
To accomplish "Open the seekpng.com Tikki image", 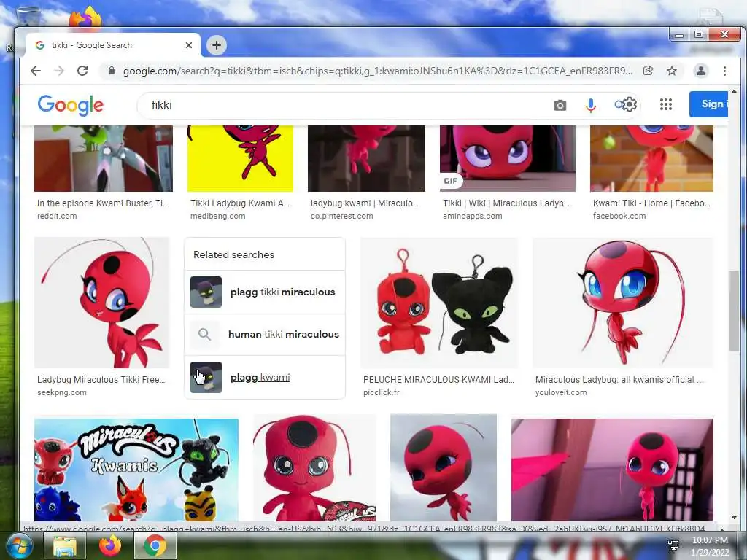I will [102, 303].
